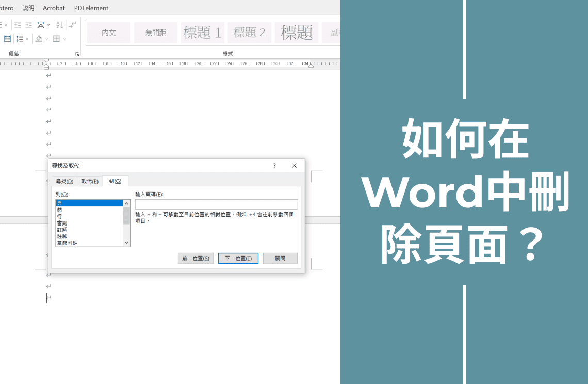
Task: Apply the 無間距 style
Action: pyautogui.click(x=156, y=33)
